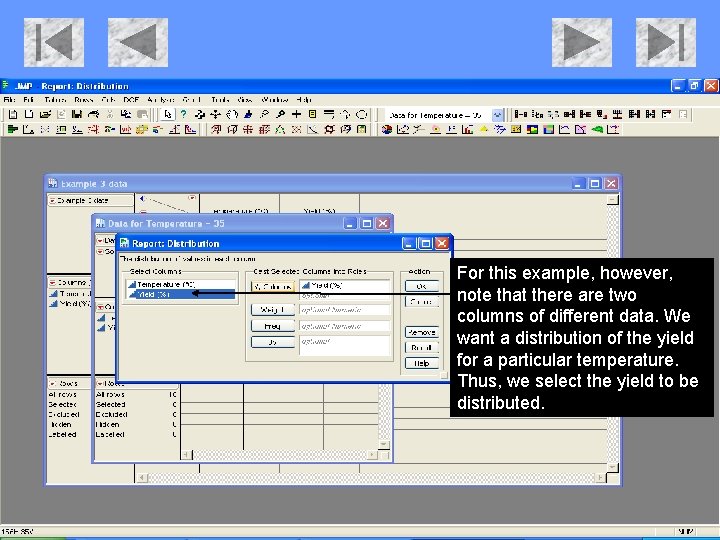The height and width of the screenshot is (540, 720).
Task: Click the yellow triangle ternary plot icon
Action: coord(484,129)
